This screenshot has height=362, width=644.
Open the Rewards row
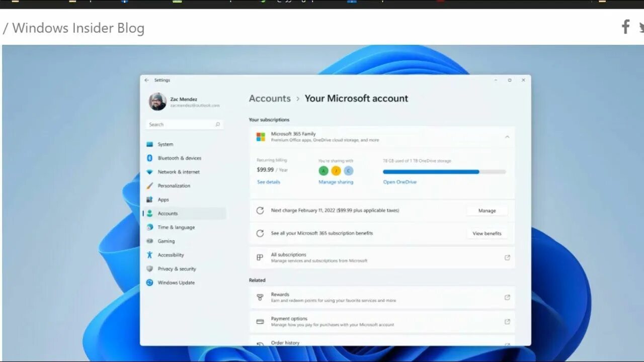382,297
